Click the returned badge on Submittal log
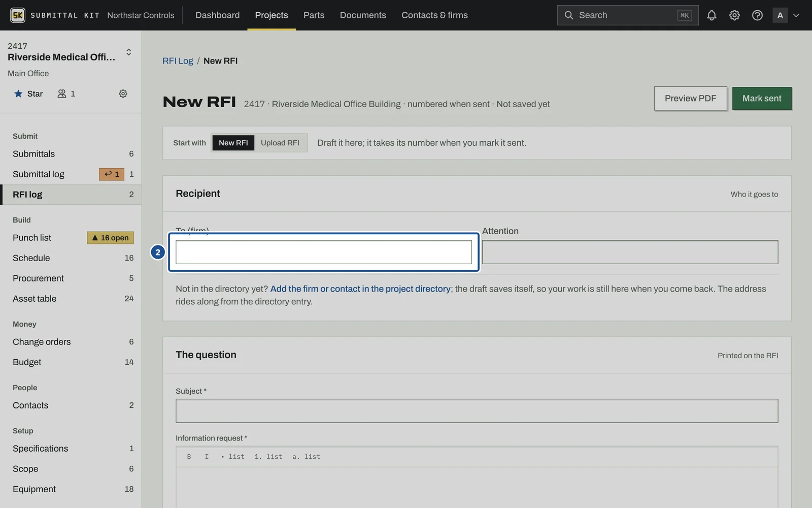Screen dimensions: 812x508 pyautogui.click(x=112, y=174)
